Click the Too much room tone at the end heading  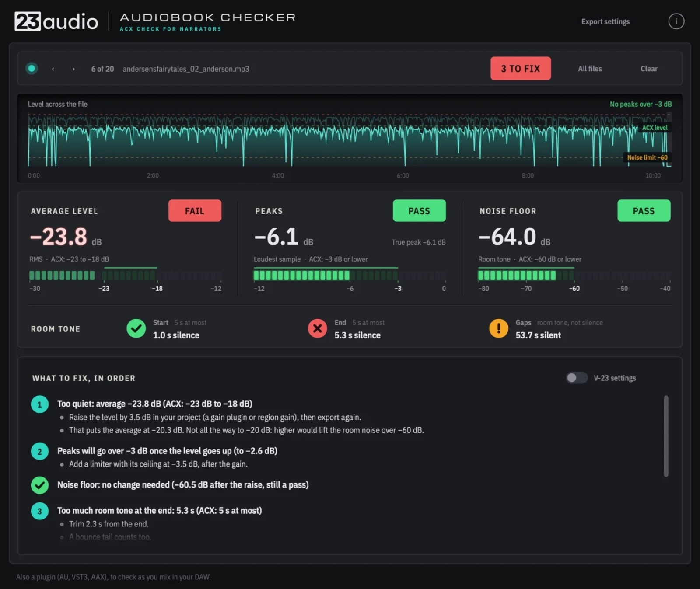point(160,511)
